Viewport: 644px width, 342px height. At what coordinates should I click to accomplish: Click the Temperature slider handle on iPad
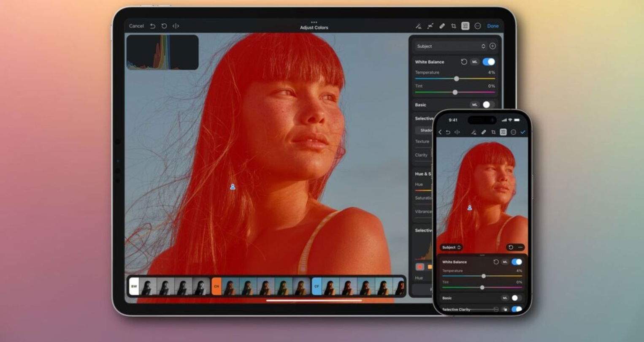coord(456,79)
